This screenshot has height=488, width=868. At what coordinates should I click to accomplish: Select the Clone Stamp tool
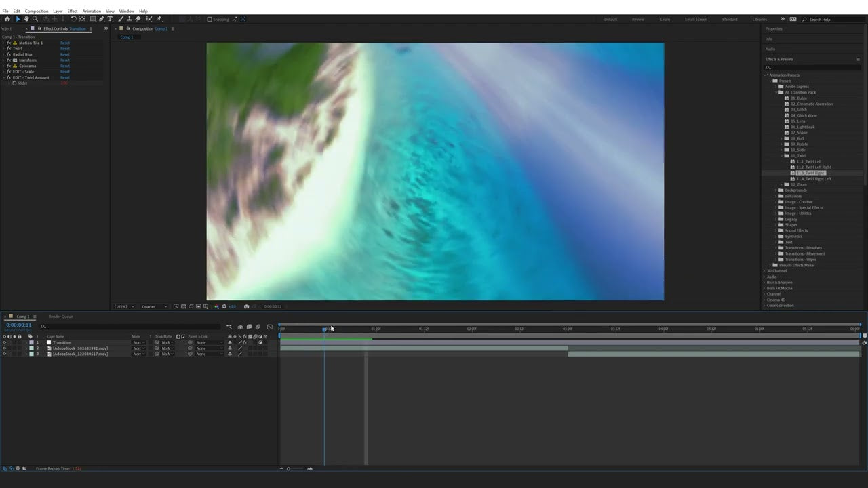pyautogui.click(x=130, y=19)
